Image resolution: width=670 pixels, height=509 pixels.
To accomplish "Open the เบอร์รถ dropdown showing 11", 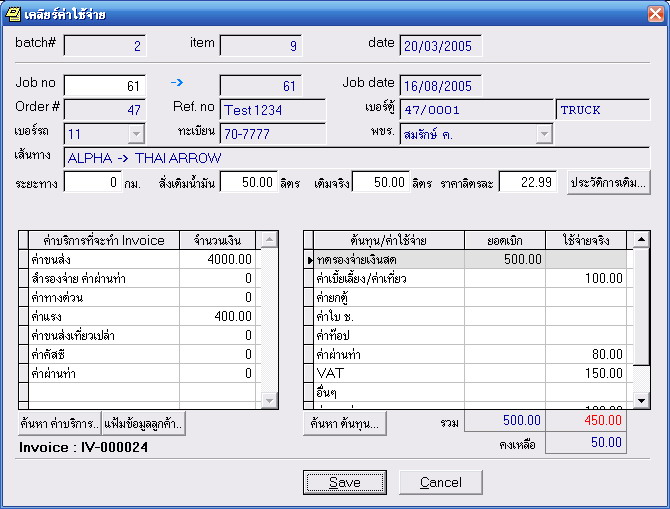I will (x=136, y=134).
